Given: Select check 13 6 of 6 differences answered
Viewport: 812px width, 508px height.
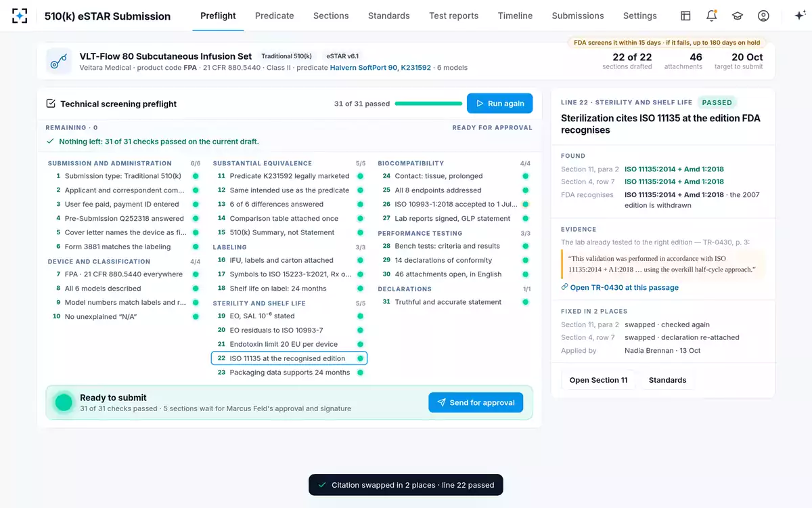Looking at the screenshot, I should pos(289,204).
